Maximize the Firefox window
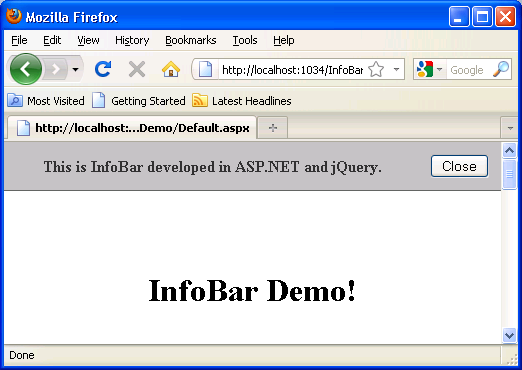Viewport: 522px width, 370px height. pos(482,17)
